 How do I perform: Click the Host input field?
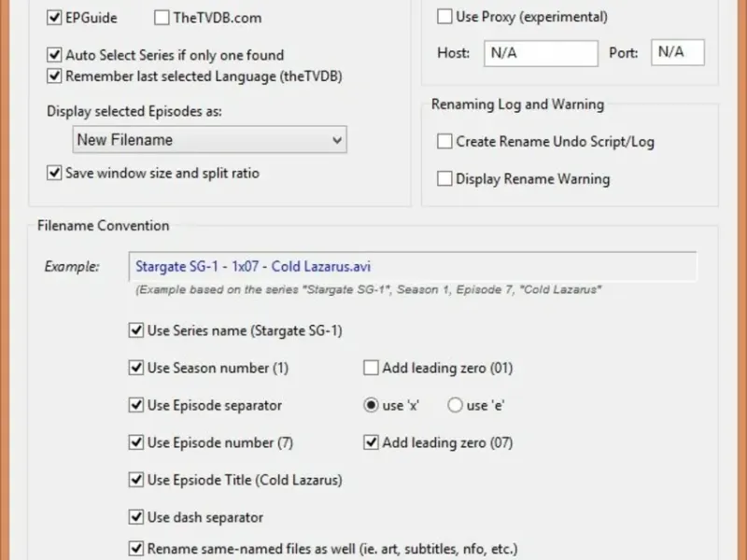pyautogui.click(x=541, y=53)
